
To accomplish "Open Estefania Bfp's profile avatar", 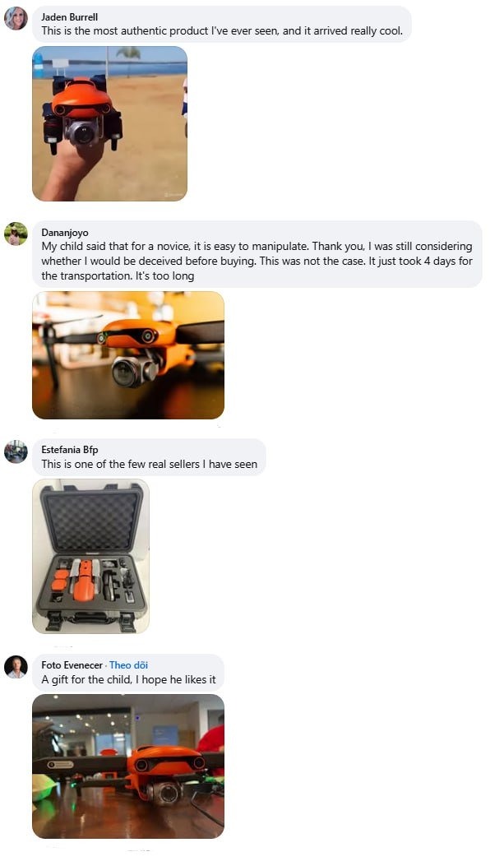I will pos(16,452).
